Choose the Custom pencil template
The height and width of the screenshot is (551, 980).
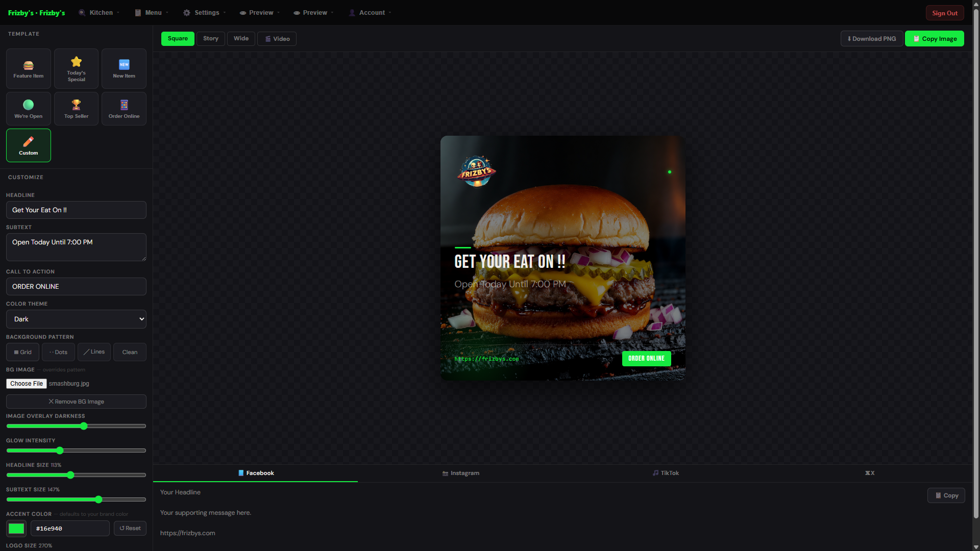coord(28,145)
